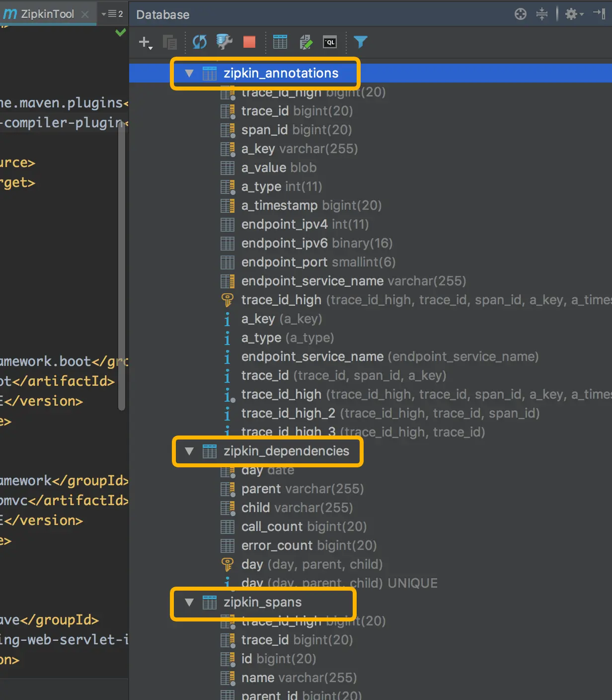This screenshot has width=612, height=700.
Task: Click the Edit Source pencil icon
Action: 306,42
